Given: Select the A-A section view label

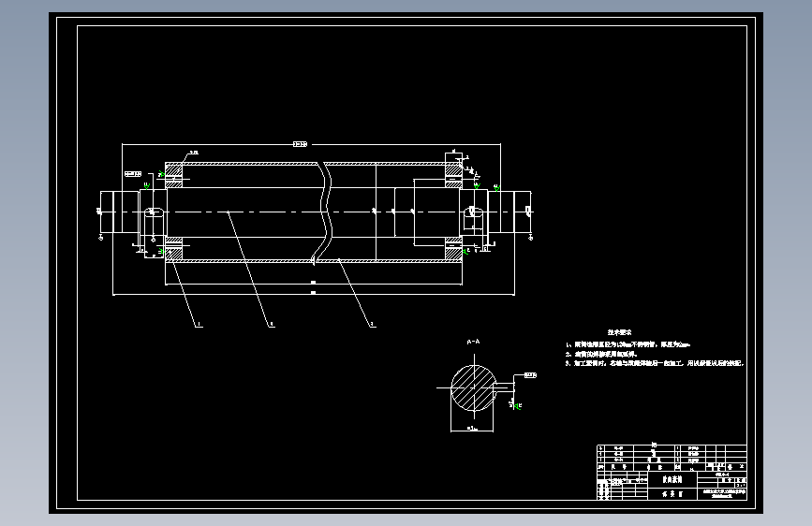Looking at the screenshot, I should point(473,342).
